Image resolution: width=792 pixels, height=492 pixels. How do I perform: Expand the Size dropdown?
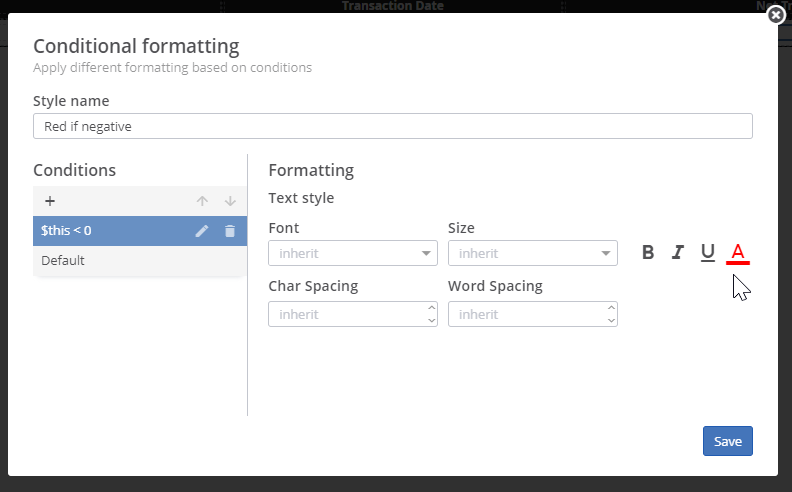[533, 254]
